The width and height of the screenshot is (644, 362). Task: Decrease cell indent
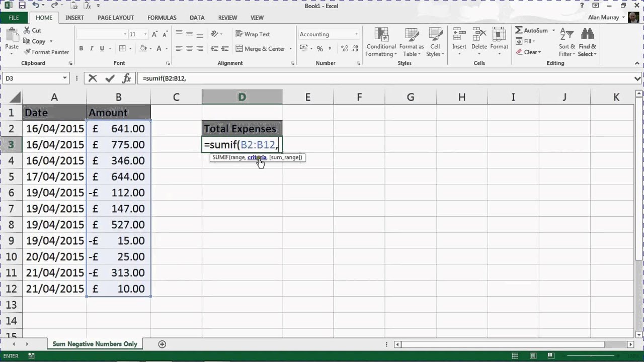click(214, 49)
